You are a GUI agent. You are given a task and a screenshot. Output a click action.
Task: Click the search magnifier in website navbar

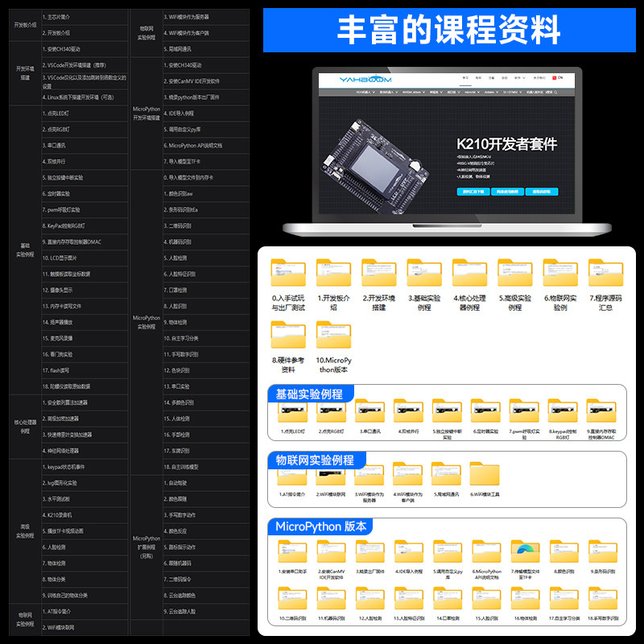pos(555,93)
